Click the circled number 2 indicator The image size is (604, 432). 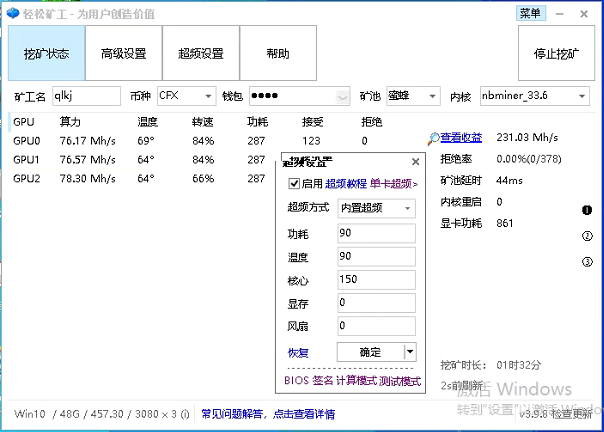(x=587, y=236)
